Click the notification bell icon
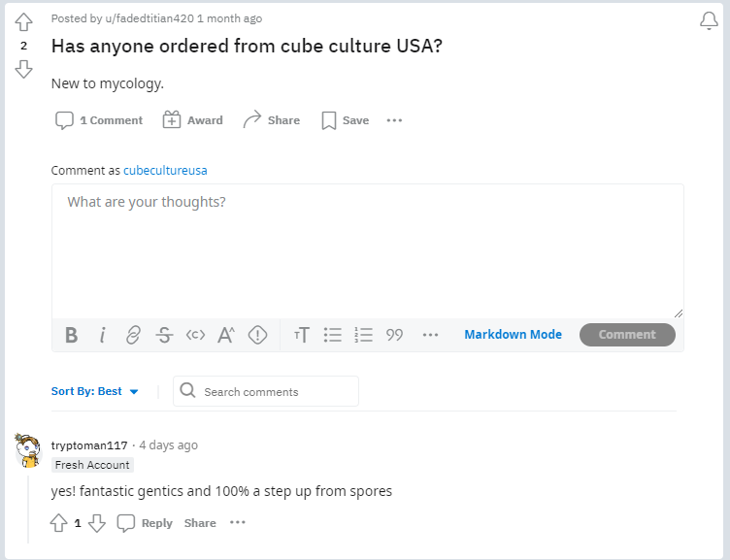Screen dimensions: 730x560 (x=709, y=20)
